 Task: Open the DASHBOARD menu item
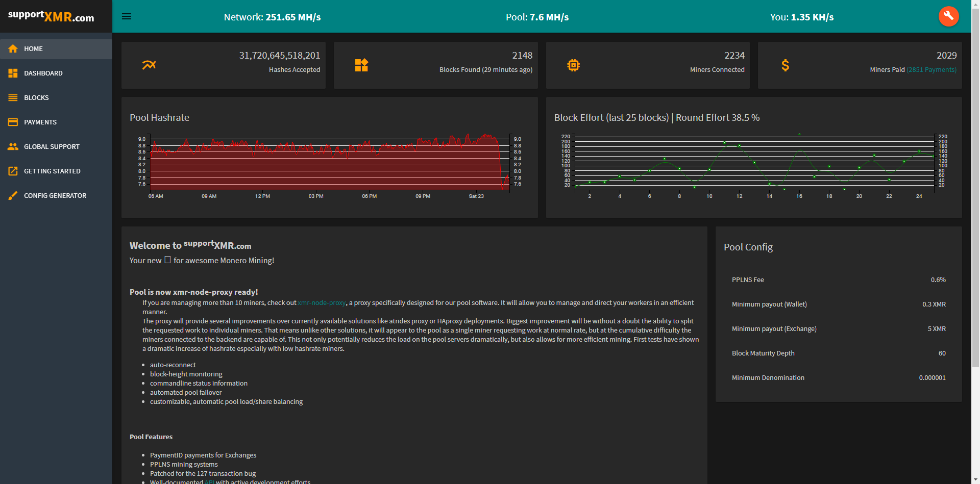[56, 73]
